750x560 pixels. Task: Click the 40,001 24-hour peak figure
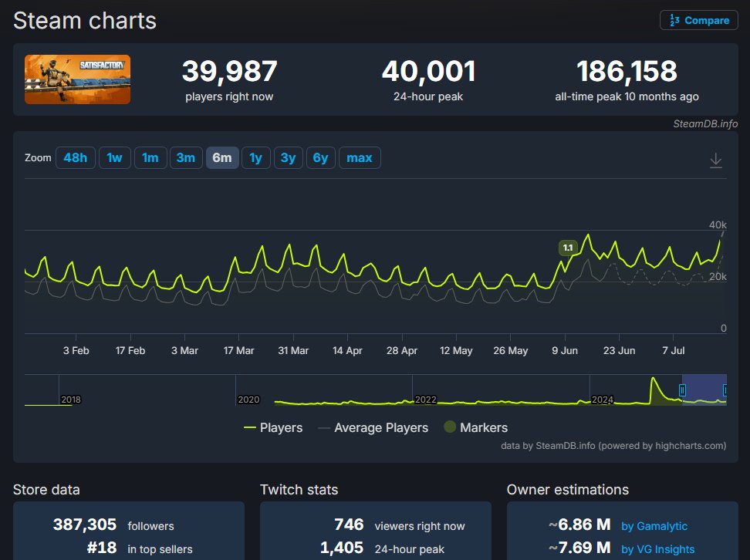coord(428,71)
